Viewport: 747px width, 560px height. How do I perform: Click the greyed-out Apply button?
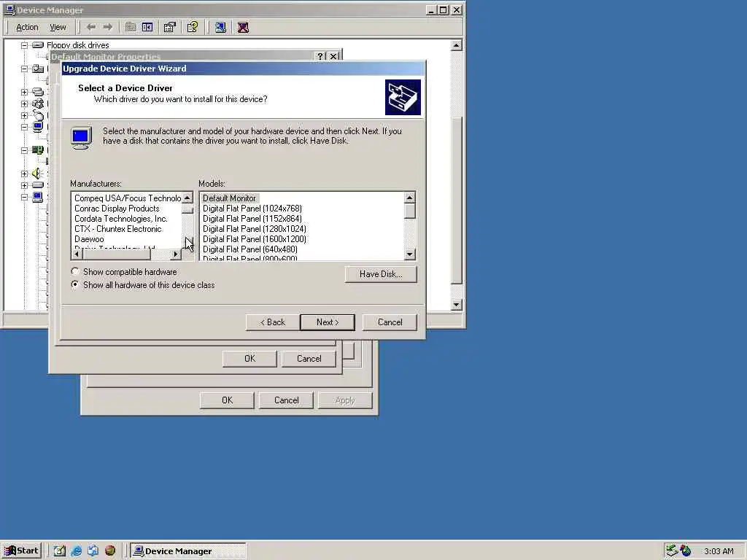(345, 400)
